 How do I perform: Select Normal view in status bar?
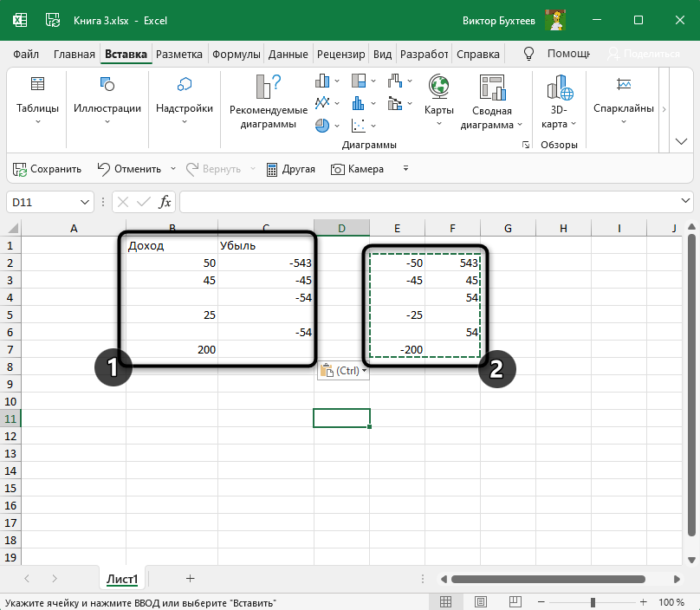pyautogui.click(x=445, y=601)
